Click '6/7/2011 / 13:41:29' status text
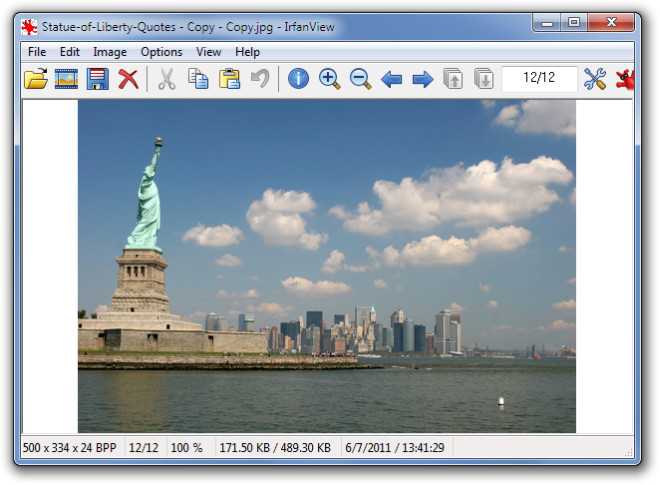Viewport: 660px width, 485px height. tap(395, 447)
